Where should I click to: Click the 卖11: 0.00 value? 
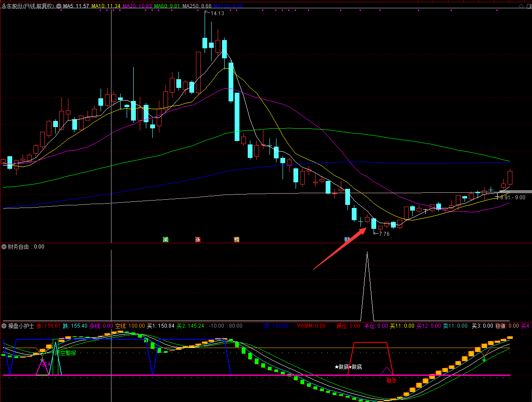pos(455,326)
